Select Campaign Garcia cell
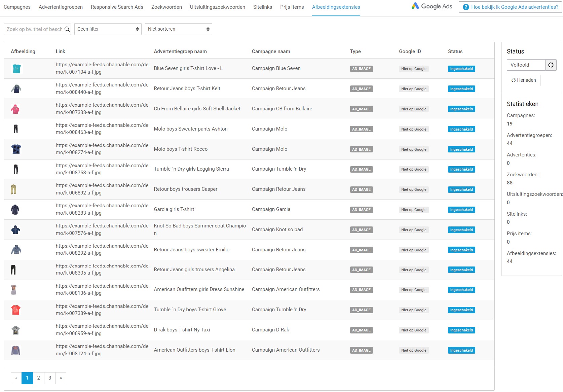The width and height of the screenshot is (563, 392). pyautogui.click(x=271, y=209)
